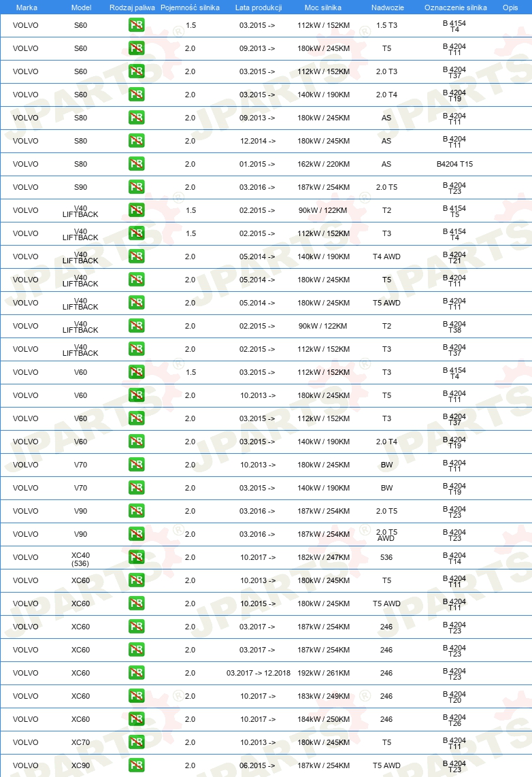Click the fuel icon for V40 Liftback 1.5 T2
The width and height of the screenshot is (532, 777).
coord(136,210)
